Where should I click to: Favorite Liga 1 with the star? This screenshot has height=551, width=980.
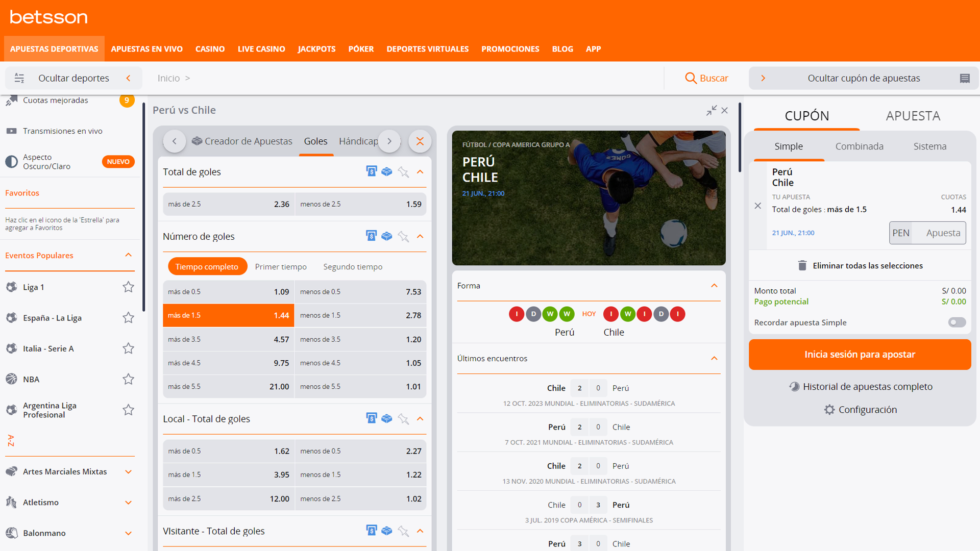tap(128, 287)
